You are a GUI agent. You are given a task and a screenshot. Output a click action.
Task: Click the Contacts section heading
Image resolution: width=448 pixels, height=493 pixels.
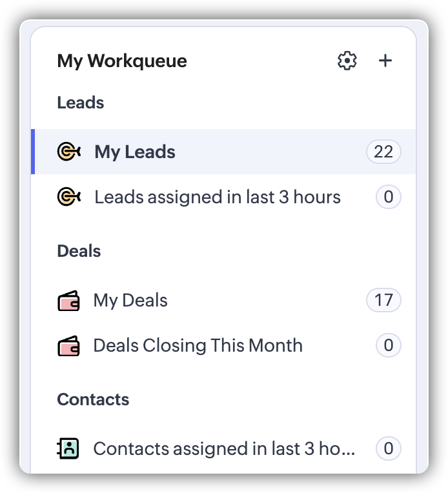(x=93, y=399)
